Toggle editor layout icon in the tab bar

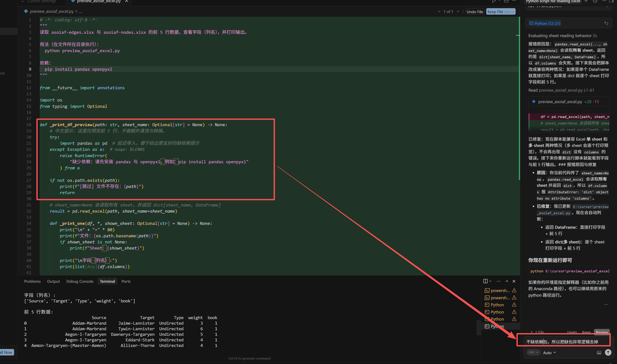[506, 1]
